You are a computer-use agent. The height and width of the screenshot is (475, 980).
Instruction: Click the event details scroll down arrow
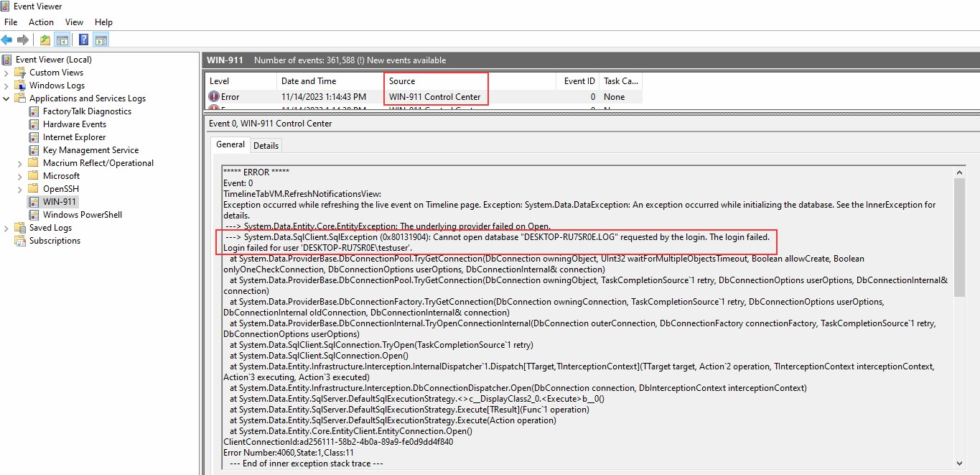tap(959, 465)
